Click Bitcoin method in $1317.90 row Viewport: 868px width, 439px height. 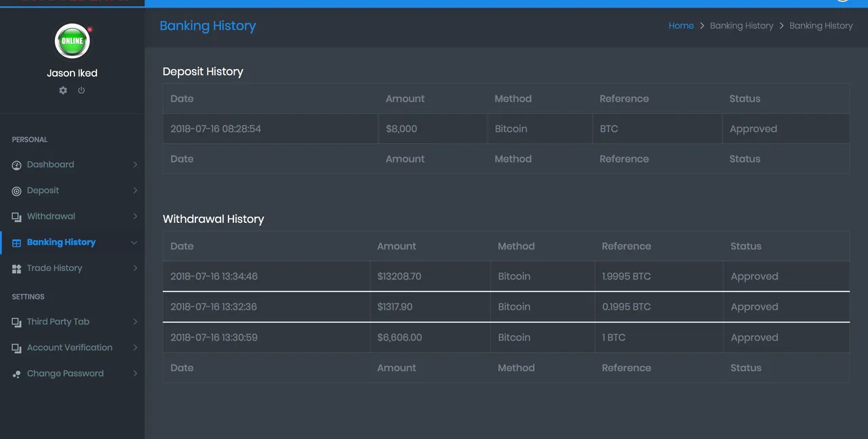point(514,307)
